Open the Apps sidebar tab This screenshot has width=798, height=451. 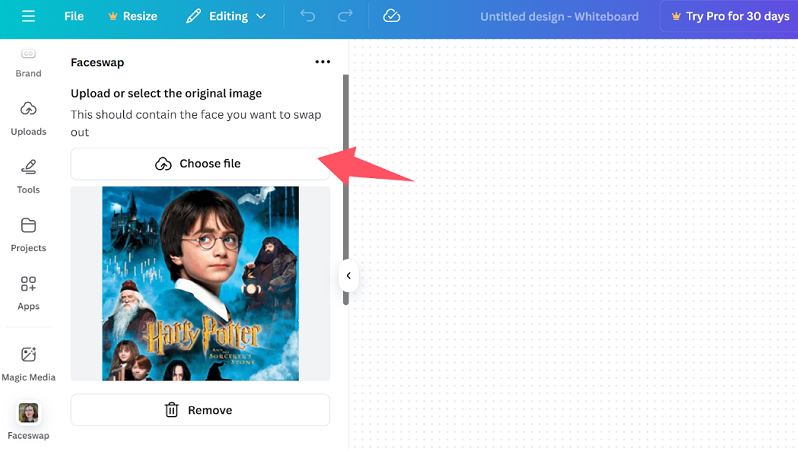click(28, 293)
